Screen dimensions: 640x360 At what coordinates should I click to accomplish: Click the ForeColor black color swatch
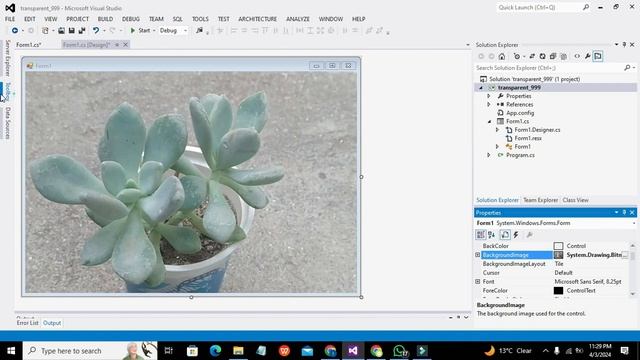pos(558,291)
